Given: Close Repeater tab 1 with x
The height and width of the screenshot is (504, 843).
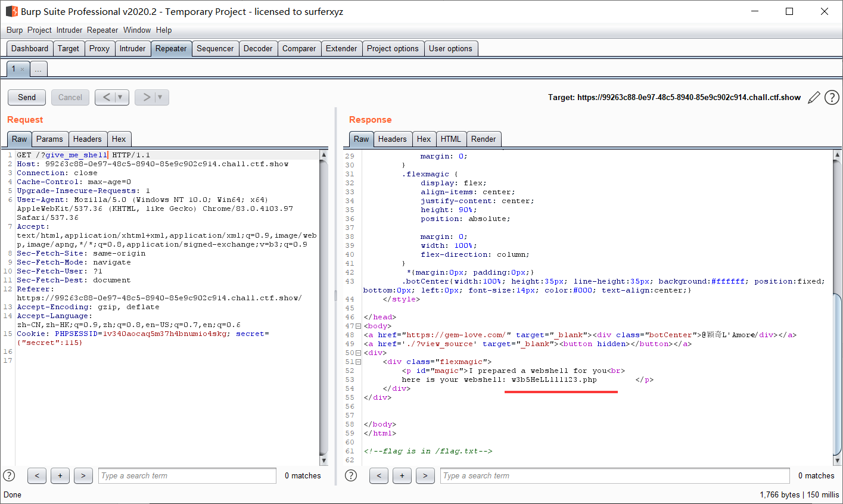Looking at the screenshot, I should point(23,70).
